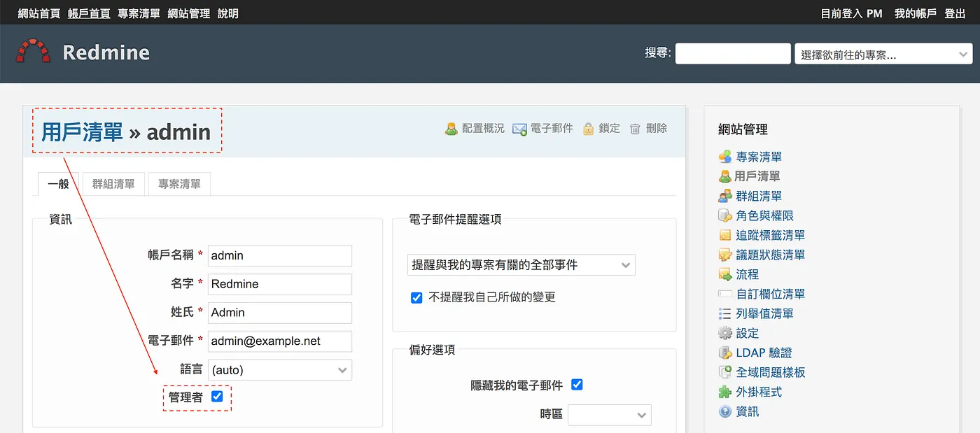Open 帳戶首頁 in the top menu
The width and height of the screenshot is (980, 433).
pos(89,13)
